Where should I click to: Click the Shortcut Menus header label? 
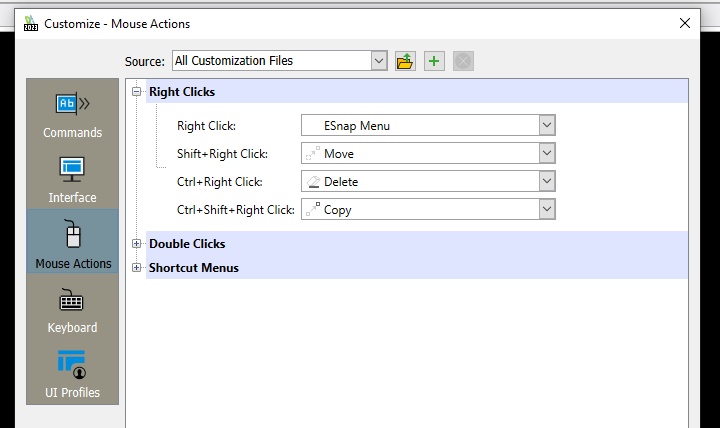pyautogui.click(x=194, y=268)
